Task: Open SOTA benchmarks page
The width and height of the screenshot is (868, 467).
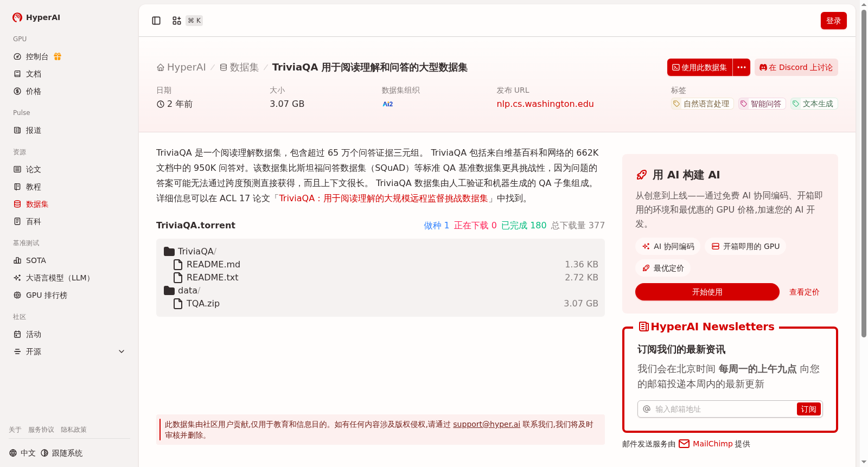Action: click(30, 260)
